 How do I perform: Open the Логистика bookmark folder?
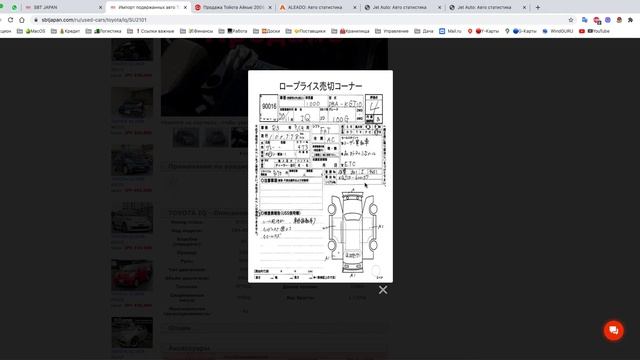point(104,31)
